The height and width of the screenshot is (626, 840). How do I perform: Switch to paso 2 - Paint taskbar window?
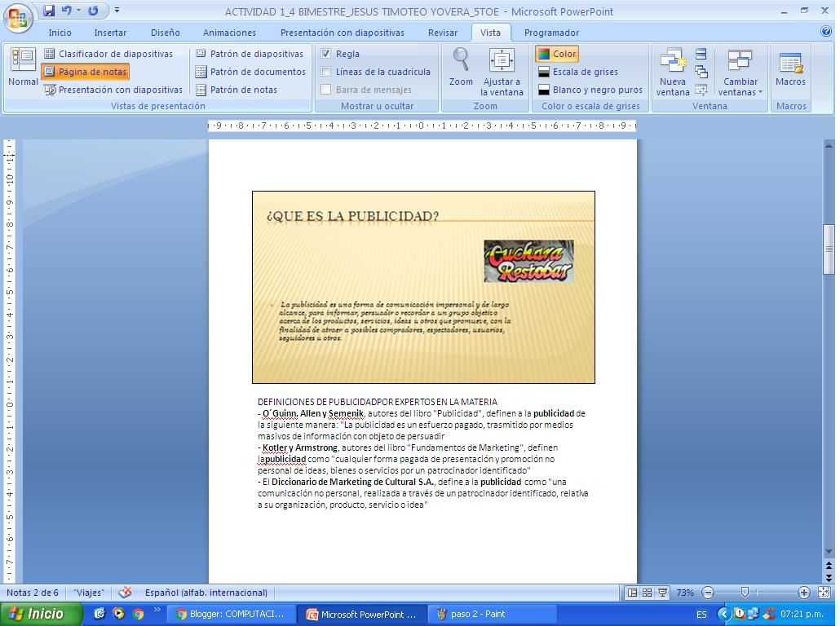click(493, 615)
